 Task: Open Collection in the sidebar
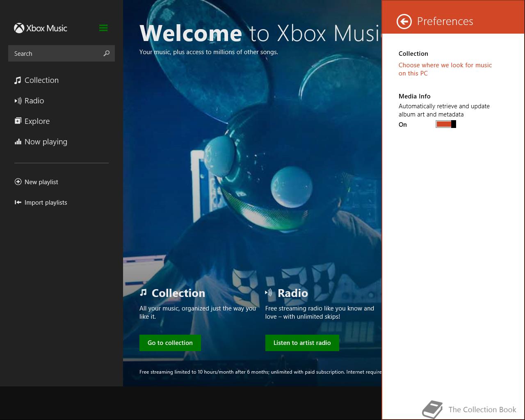41,80
